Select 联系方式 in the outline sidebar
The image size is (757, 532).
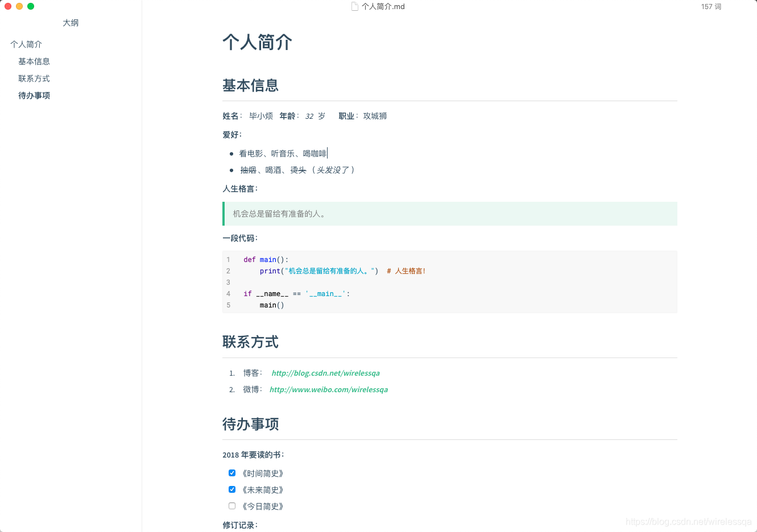34,78
